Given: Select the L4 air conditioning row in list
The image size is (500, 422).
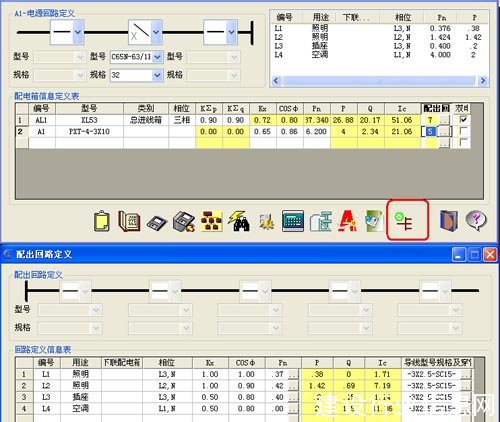Looking at the screenshot, I should 379,55.
